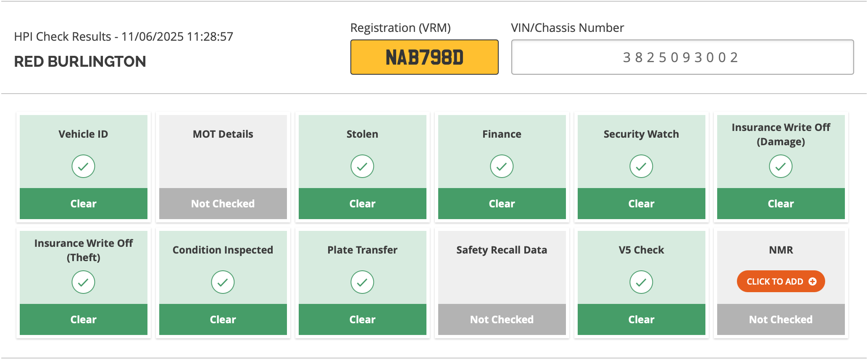Image resolution: width=868 pixels, height=361 pixels.
Task: Click the RED BURLINGTON vehicle heading
Action: 80,62
